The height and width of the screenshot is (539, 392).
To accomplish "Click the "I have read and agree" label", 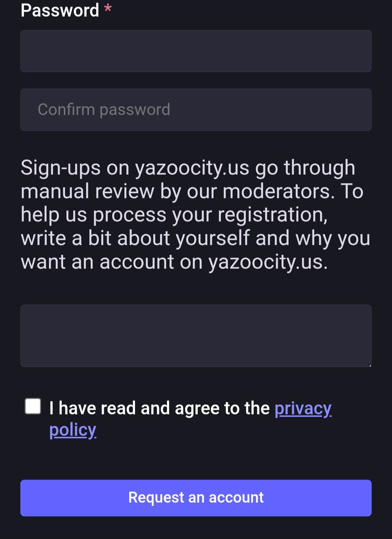I will [x=160, y=408].
